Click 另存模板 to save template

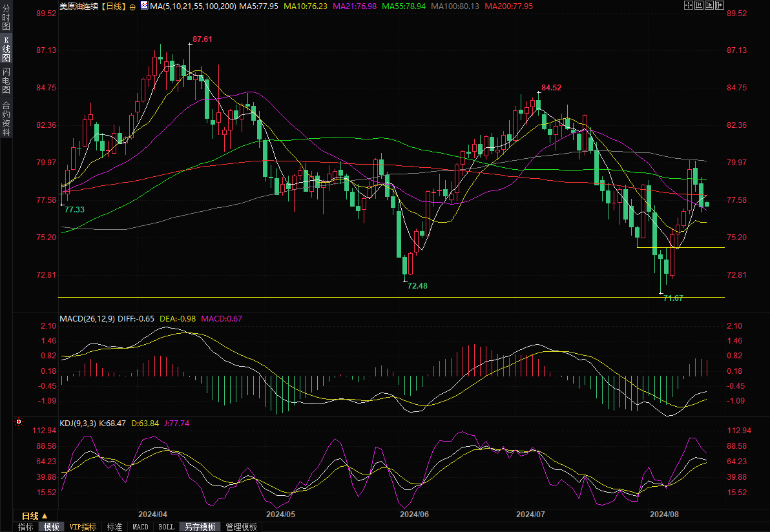(200, 527)
